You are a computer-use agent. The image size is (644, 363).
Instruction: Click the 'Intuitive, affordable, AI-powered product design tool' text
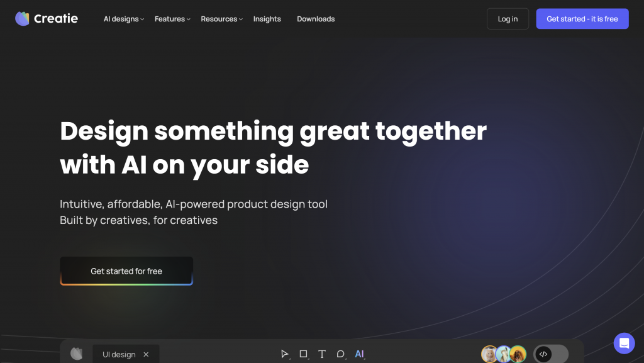[x=194, y=204]
